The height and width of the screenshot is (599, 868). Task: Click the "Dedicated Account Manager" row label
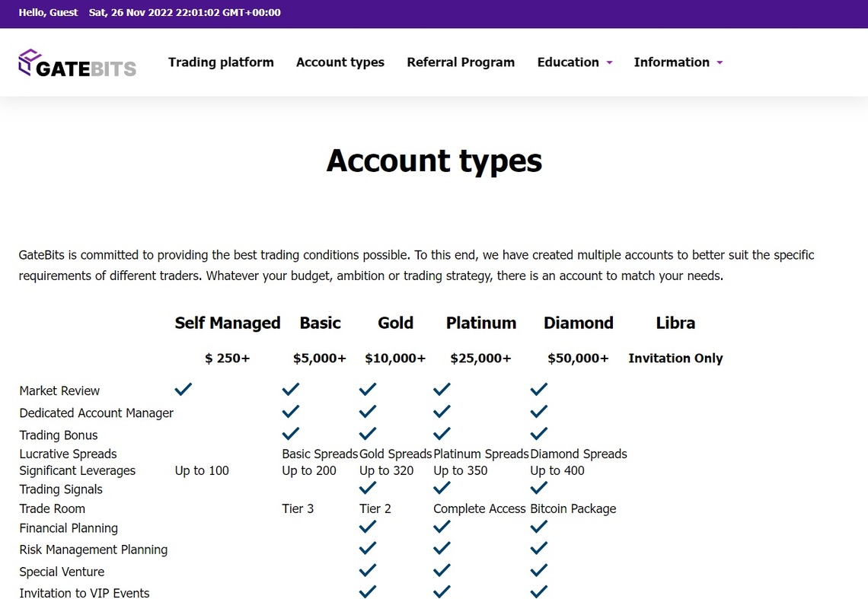[97, 413]
